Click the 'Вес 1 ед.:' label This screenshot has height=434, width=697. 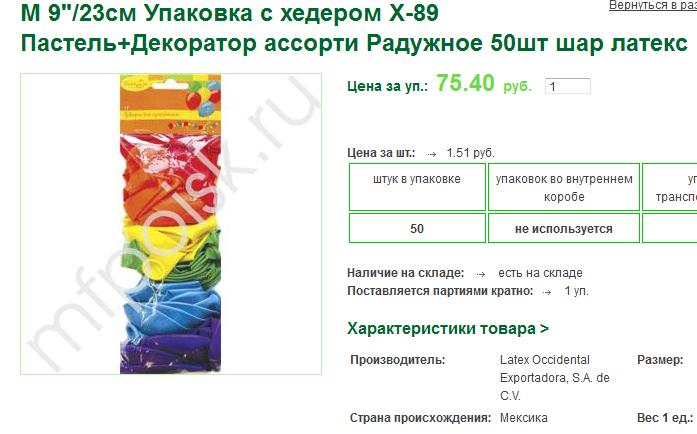pyautogui.click(x=665, y=418)
